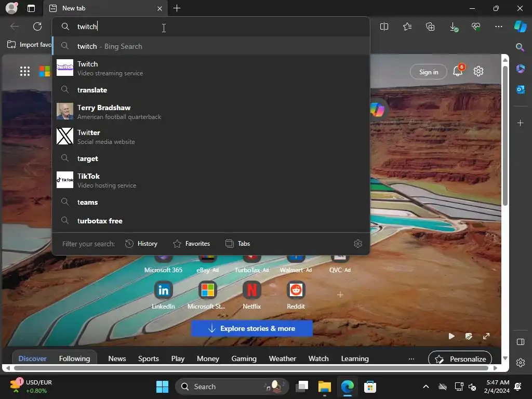Click the horizontal page scrollbar
Screen dimensions: 532x399
251,368
